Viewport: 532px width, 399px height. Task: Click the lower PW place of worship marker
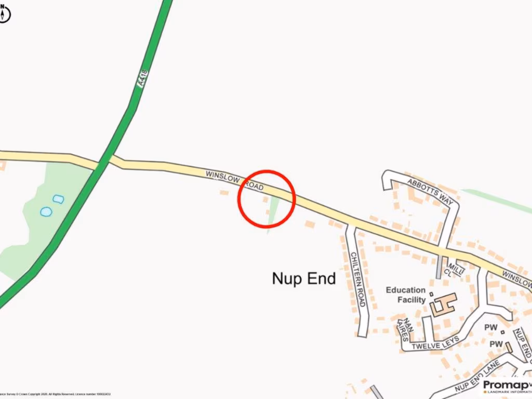click(x=496, y=344)
